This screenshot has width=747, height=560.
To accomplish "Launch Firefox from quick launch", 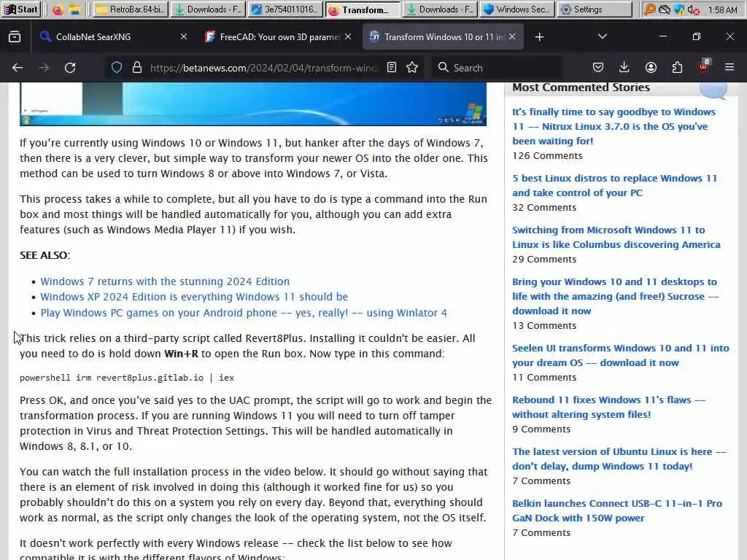I will point(58,9).
